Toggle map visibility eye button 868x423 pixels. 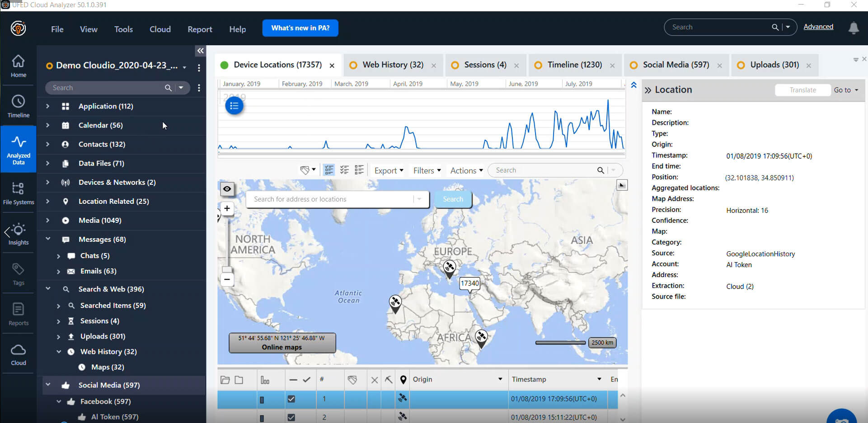coord(227,189)
